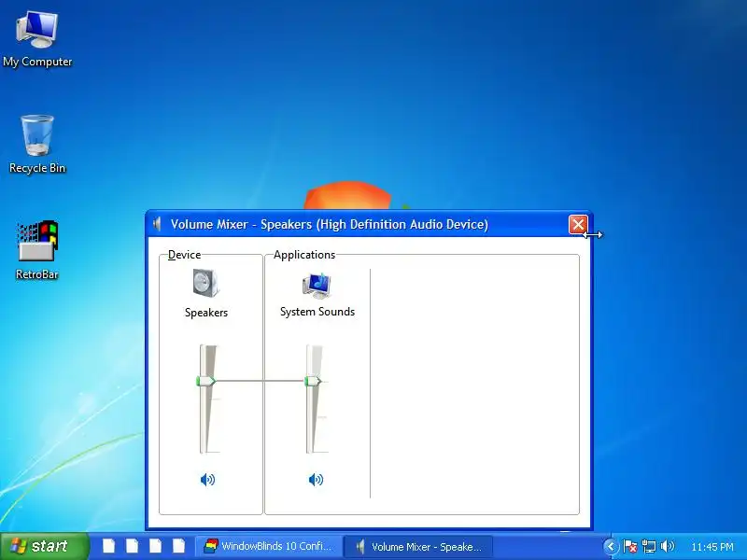Click the volume speaker tray icon
This screenshot has width=747, height=560.
click(x=668, y=546)
